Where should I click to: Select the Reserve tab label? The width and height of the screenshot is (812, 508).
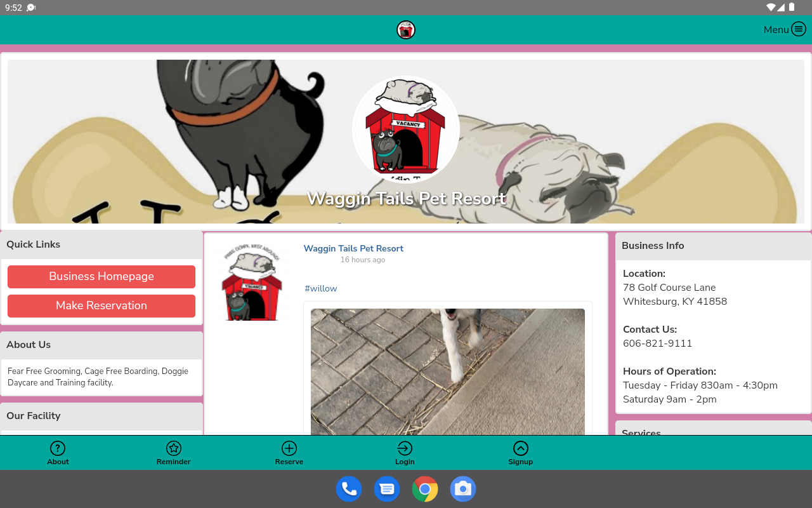(289, 462)
